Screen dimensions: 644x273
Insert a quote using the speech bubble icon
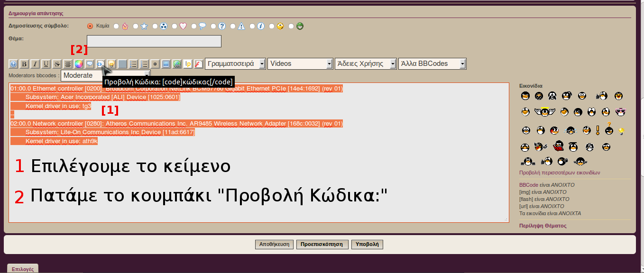90,64
